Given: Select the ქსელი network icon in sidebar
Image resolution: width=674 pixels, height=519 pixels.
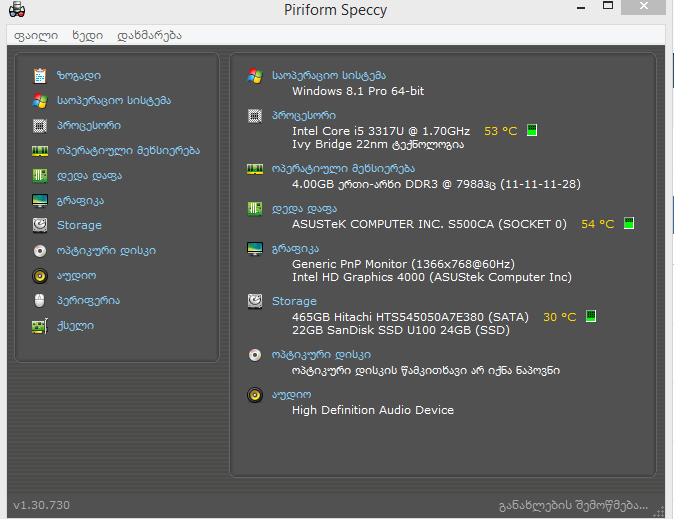Looking at the screenshot, I should [x=40, y=326].
